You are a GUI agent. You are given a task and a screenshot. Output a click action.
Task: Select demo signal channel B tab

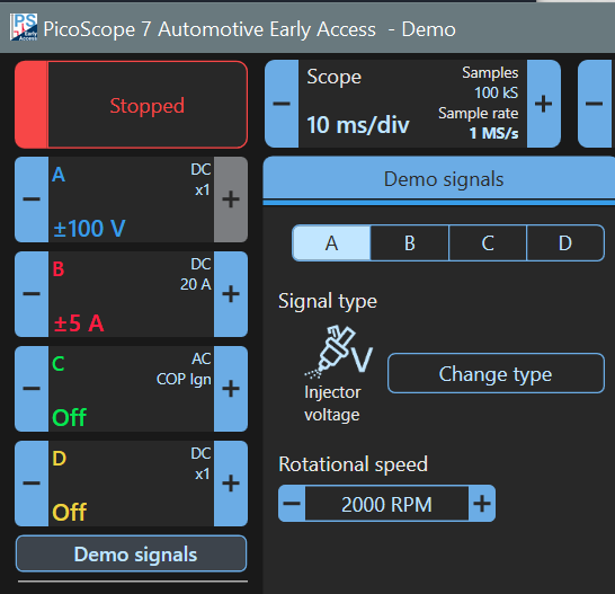(409, 243)
